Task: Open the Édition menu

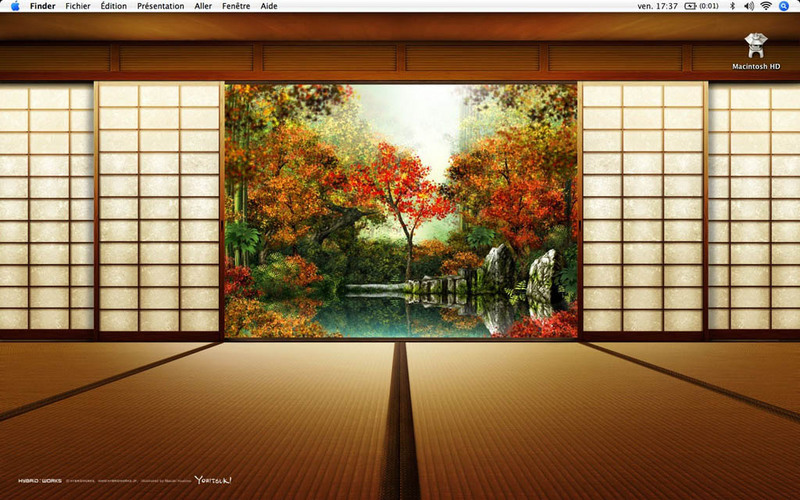Action: point(113,6)
